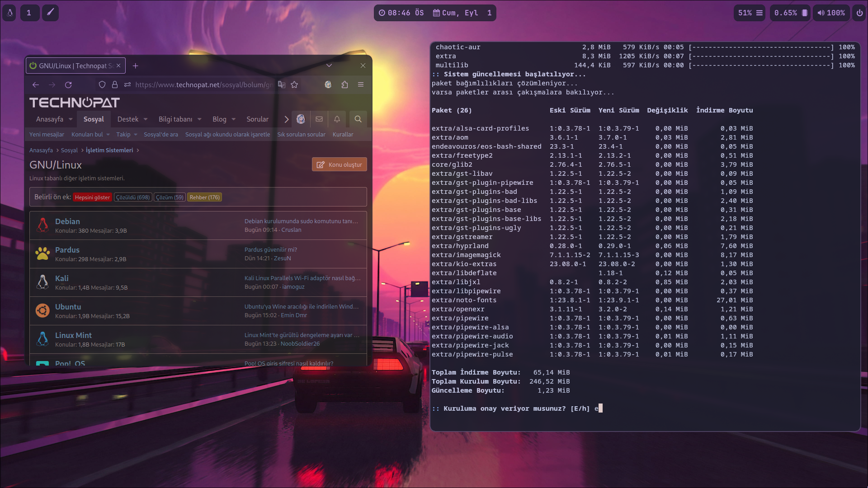
Task: Open the list all tabs chevron
Action: 329,66
